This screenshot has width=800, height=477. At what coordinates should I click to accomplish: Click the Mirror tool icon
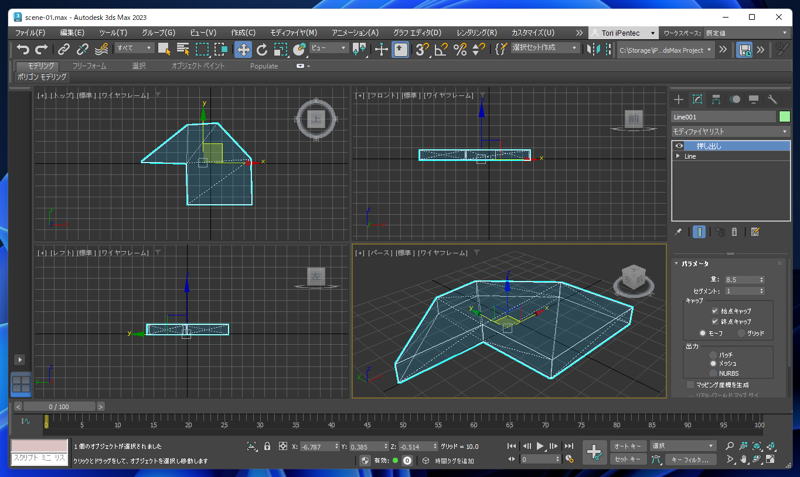(593, 49)
